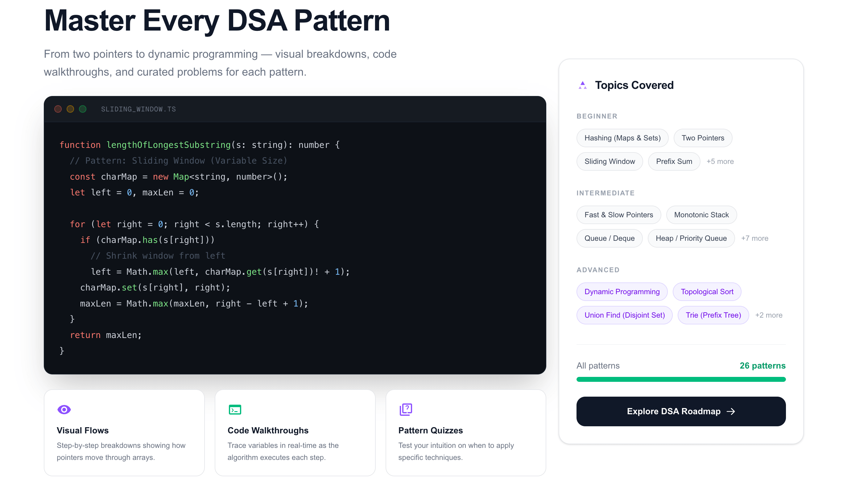Click the Pattern: Sliding Window code comment

pyautogui.click(x=179, y=161)
